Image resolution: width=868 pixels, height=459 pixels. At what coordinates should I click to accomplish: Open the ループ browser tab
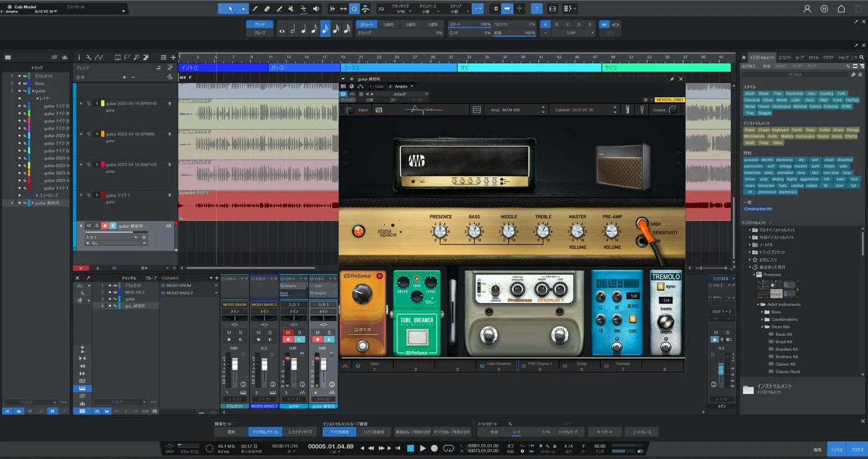[800, 57]
